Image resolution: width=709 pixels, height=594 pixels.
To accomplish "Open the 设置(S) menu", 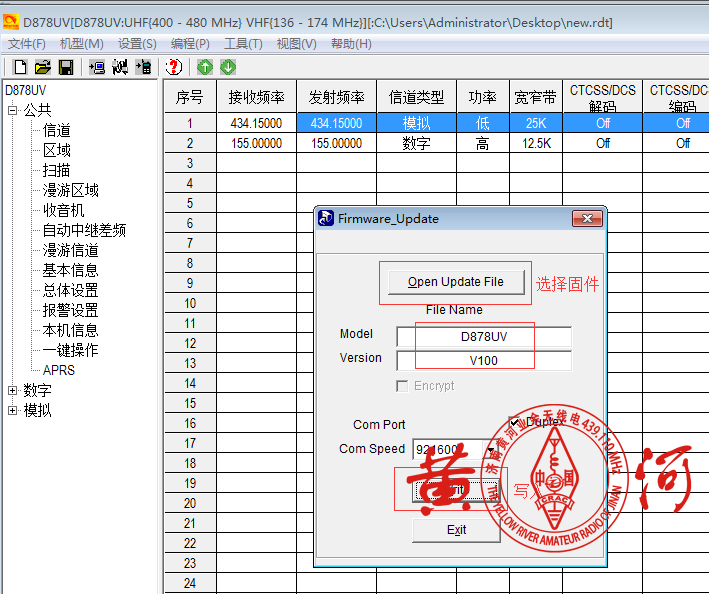I will point(137,44).
